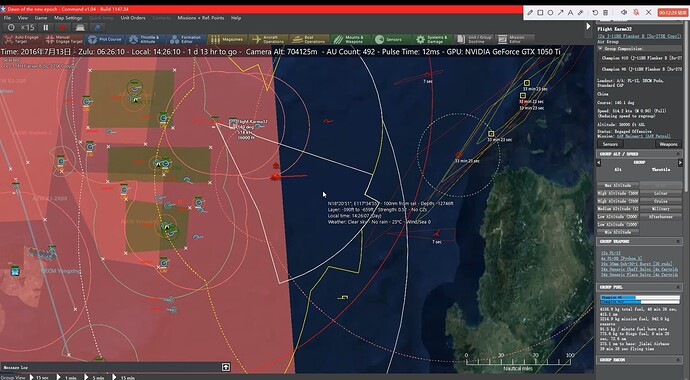Click the Weapons button in unit panel
The image size is (690, 380).
pyautogui.click(x=668, y=144)
